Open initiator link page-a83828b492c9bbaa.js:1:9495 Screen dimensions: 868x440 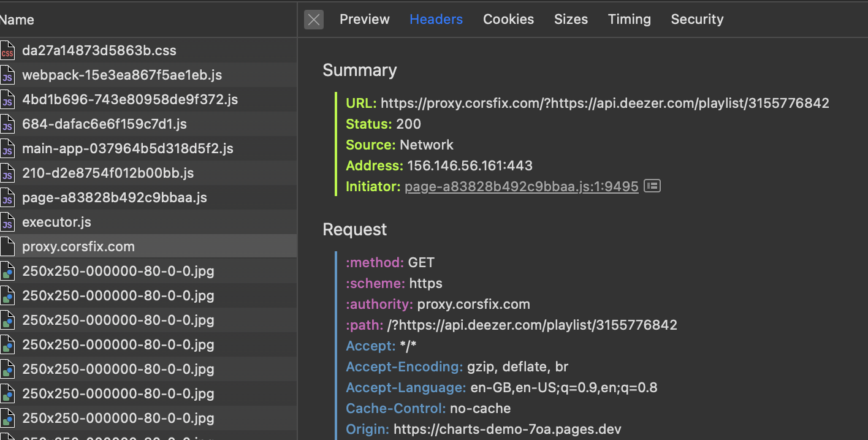(x=522, y=186)
